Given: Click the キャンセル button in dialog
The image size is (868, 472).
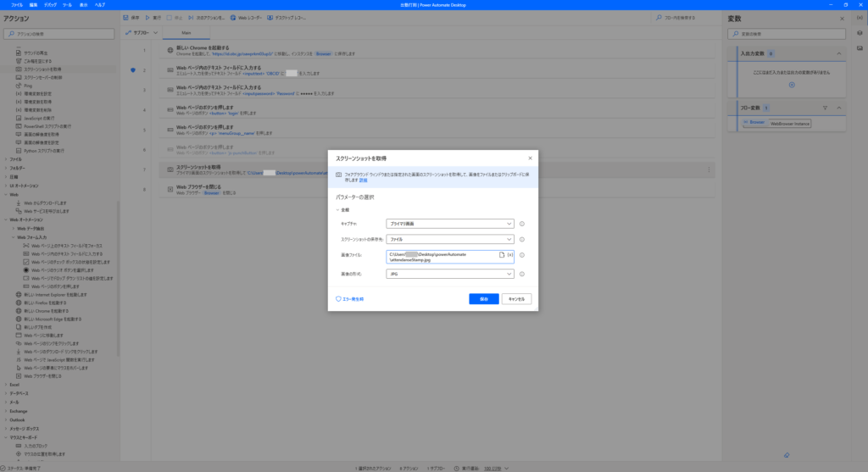Looking at the screenshot, I should tap(516, 299).
